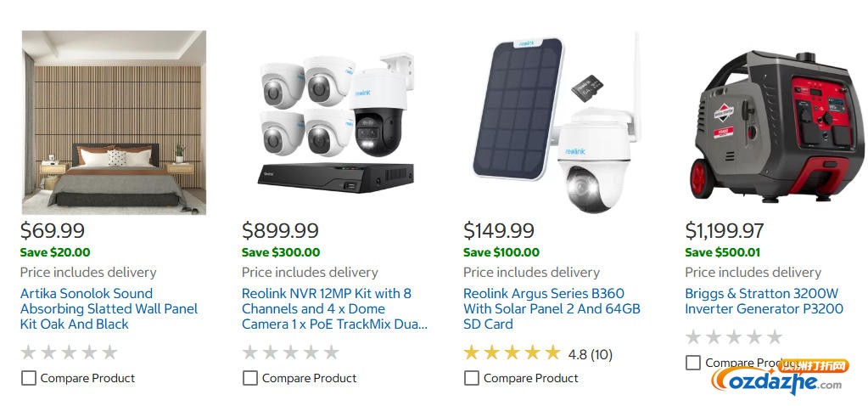Open Reolink NVR 12MP Kit product link
Image resolution: width=868 pixels, height=406 pixels.
tap(334, 308)
